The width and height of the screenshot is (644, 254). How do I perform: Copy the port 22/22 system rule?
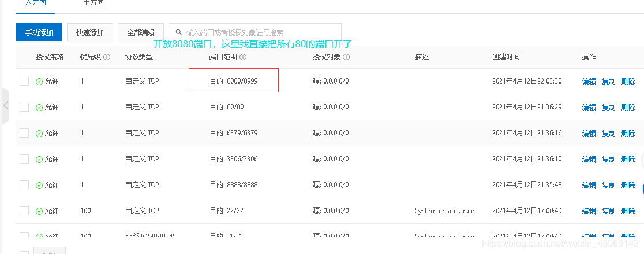[x=609, y=211]
